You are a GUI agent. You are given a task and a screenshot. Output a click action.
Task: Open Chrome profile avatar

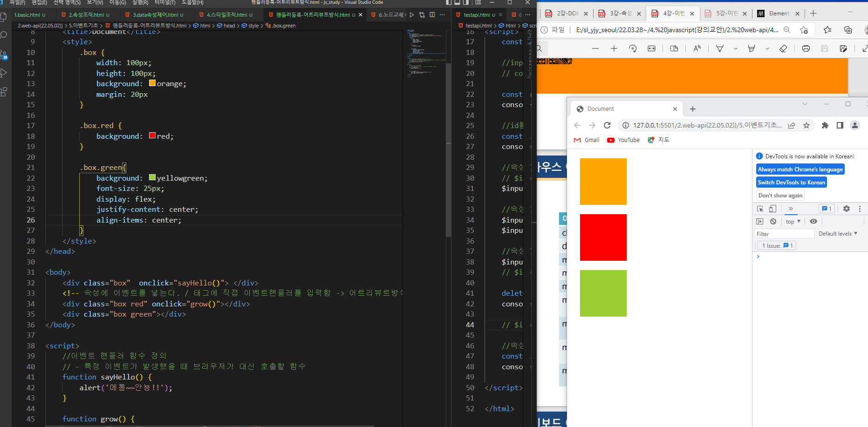pos(855,125)
